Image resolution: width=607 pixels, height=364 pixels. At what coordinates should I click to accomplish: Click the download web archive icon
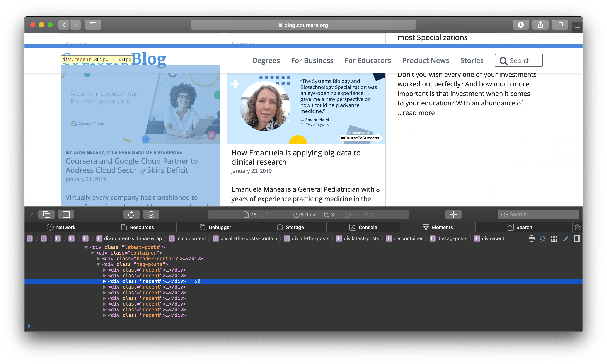tap(151, 214)
